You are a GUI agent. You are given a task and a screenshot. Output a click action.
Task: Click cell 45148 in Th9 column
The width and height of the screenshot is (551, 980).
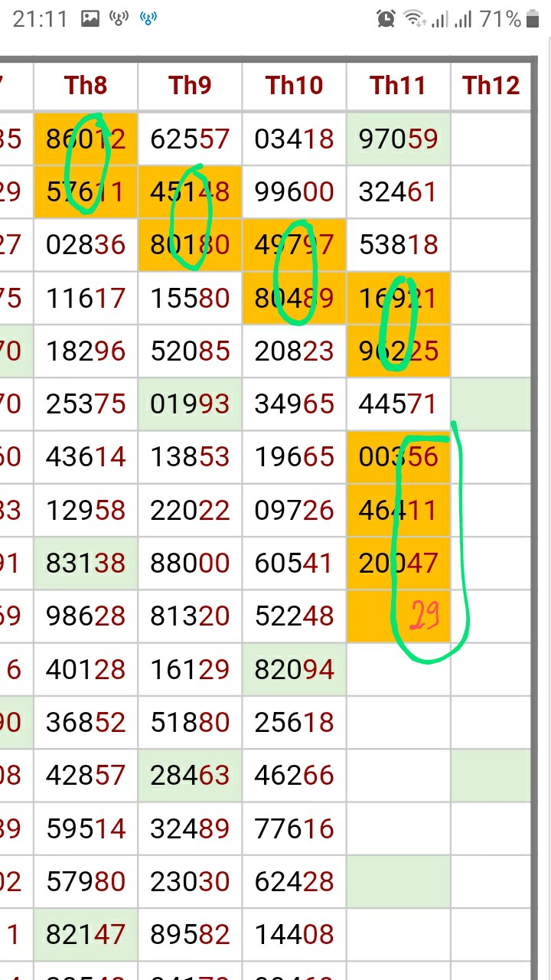[190, 191]
